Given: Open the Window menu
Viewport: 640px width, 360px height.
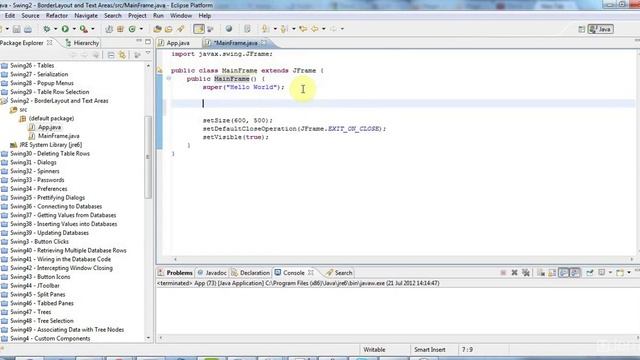Looking at the screenshot, I should (181, 16).
